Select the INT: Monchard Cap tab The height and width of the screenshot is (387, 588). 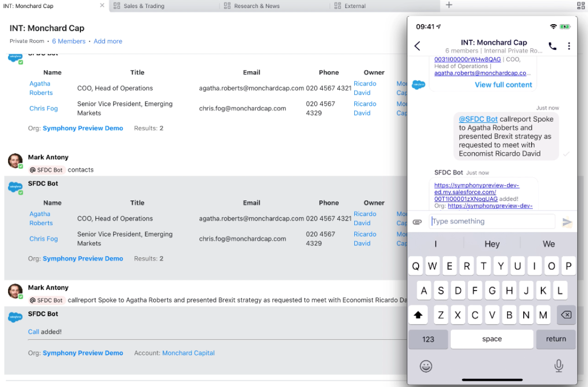coord(28,6)
